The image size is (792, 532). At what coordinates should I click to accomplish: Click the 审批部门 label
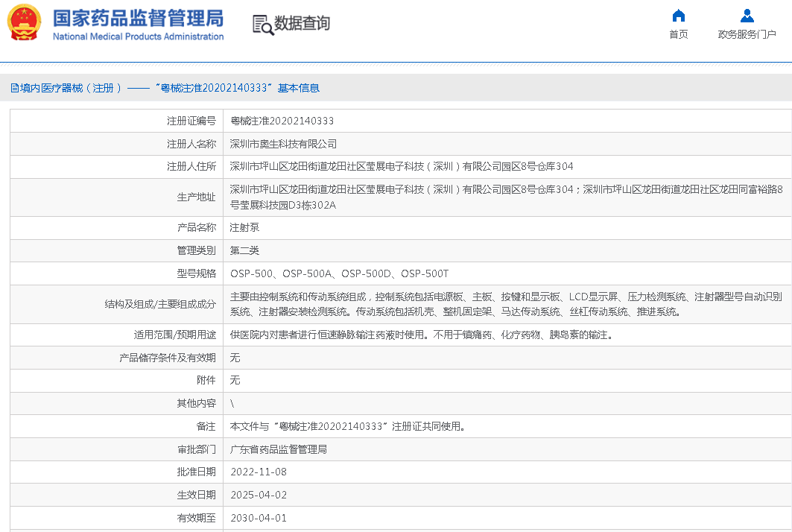197,449
